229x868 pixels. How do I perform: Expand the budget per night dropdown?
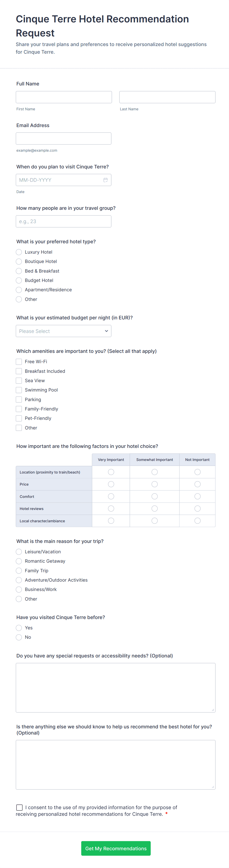63,331
